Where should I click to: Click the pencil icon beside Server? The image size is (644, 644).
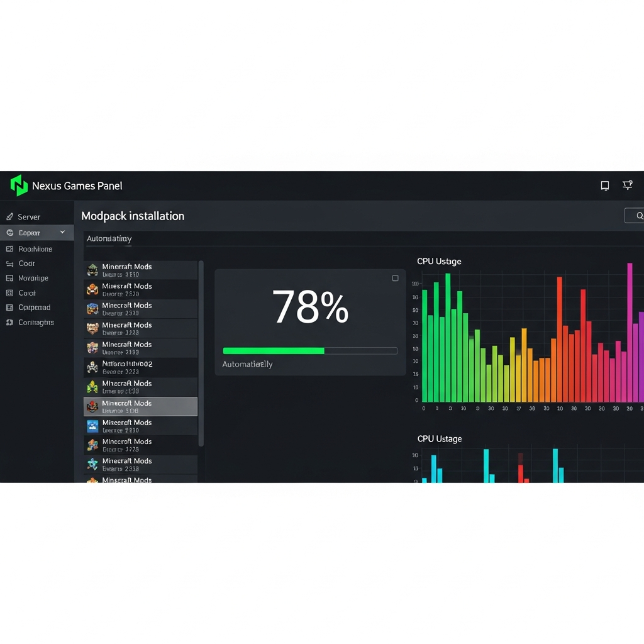click(x=9, y=217)
